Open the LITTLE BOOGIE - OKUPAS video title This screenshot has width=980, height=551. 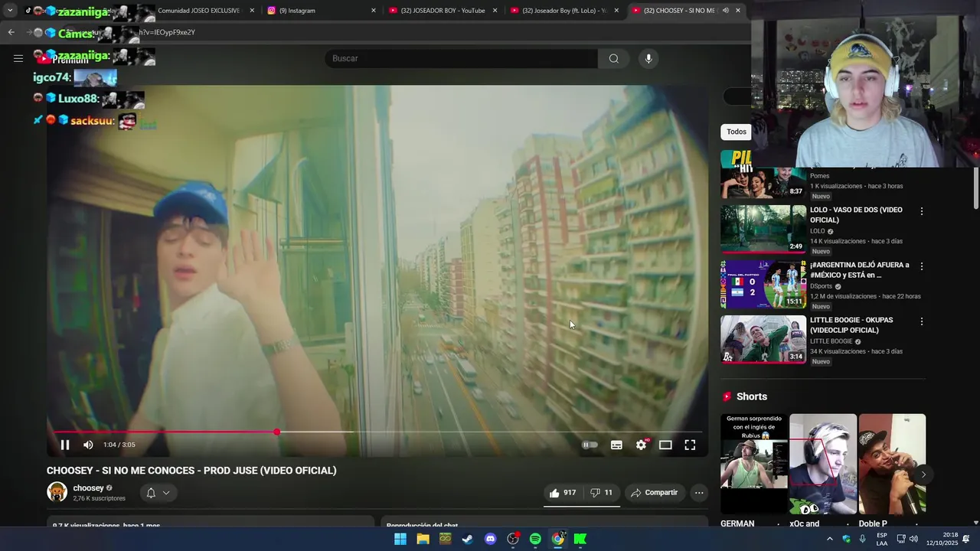coord(851,325)
